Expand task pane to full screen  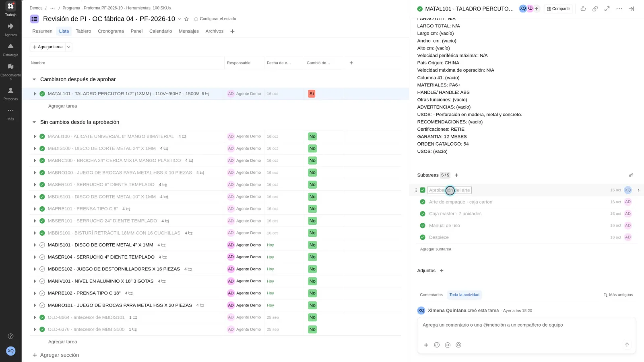pyautogui.click(x=607, y=9)
